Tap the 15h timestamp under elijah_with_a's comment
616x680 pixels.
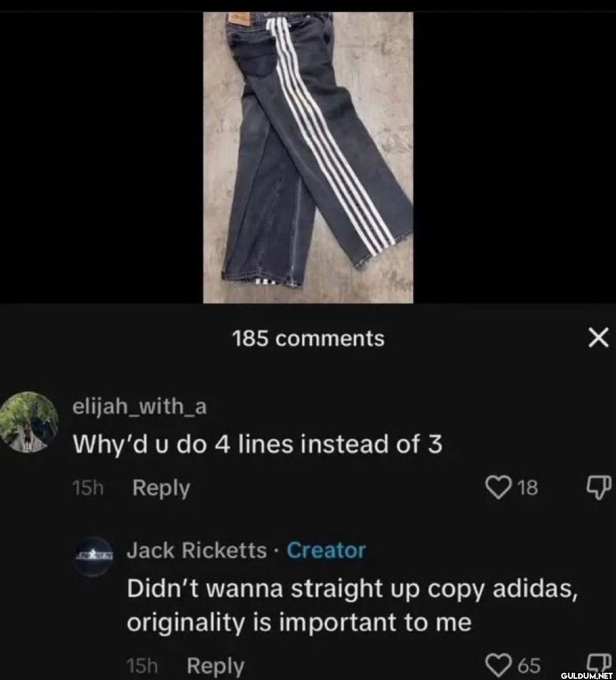88,488
